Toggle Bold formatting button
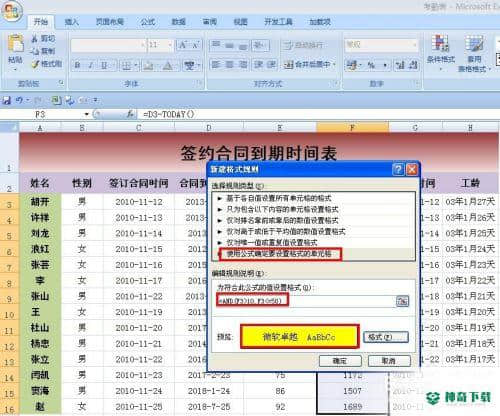Image resolution: width=500 pixels, height=416 pixels. [77, 65]
